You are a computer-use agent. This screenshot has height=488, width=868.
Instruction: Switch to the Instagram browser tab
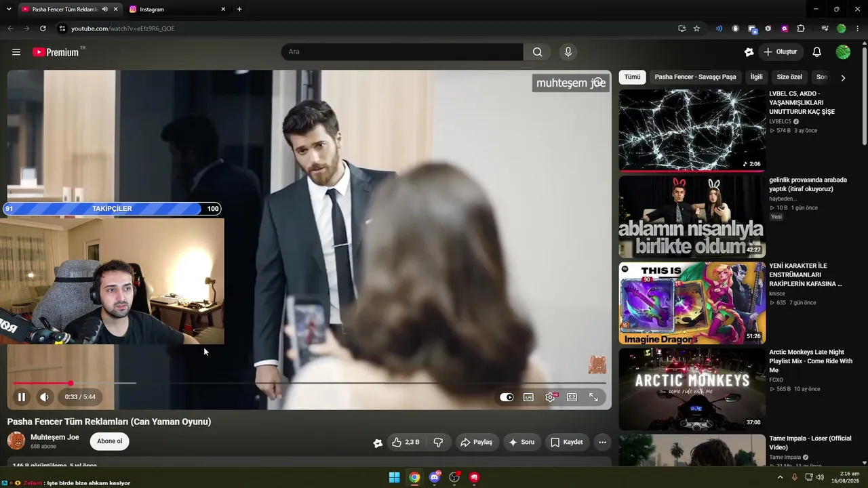click(176, 9)
